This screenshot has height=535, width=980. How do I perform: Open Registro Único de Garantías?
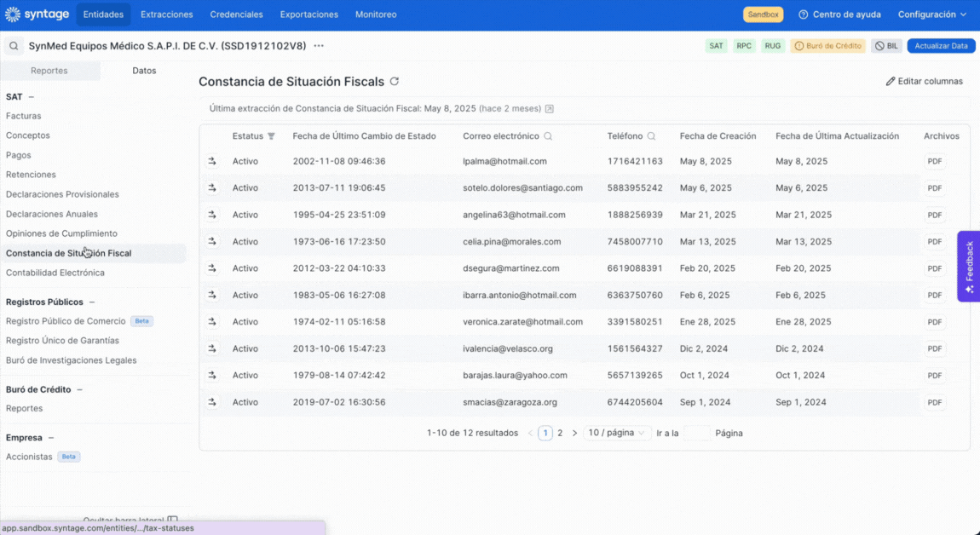[x=62, y=341]
